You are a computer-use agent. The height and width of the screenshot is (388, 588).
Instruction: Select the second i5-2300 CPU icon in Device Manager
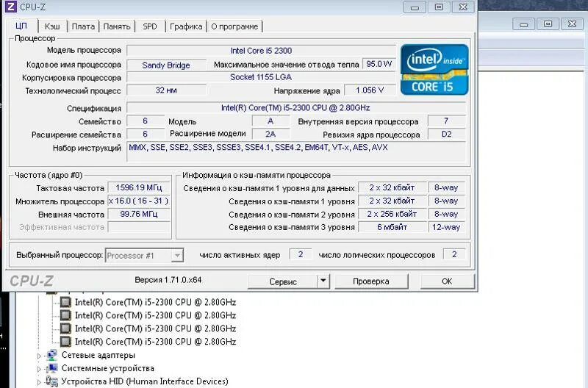(x=65, y=315)
